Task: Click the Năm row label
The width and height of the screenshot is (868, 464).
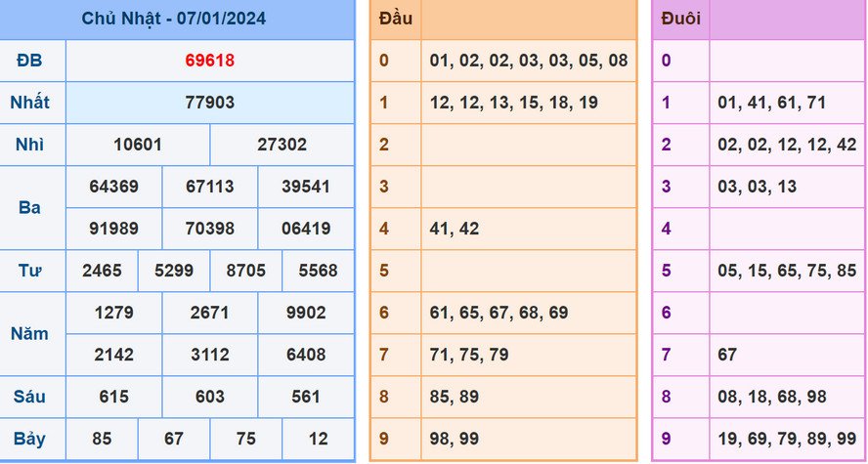Action: tap(29, 333)
